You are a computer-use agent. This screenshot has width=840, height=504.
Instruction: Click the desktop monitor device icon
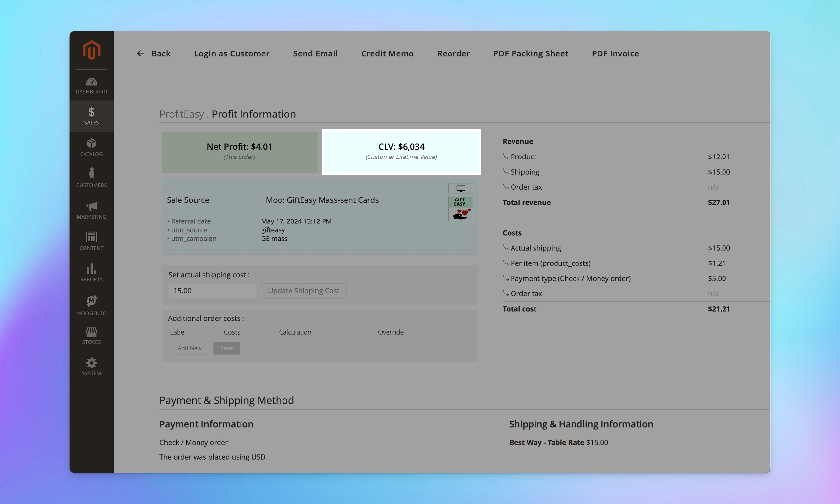460,188
